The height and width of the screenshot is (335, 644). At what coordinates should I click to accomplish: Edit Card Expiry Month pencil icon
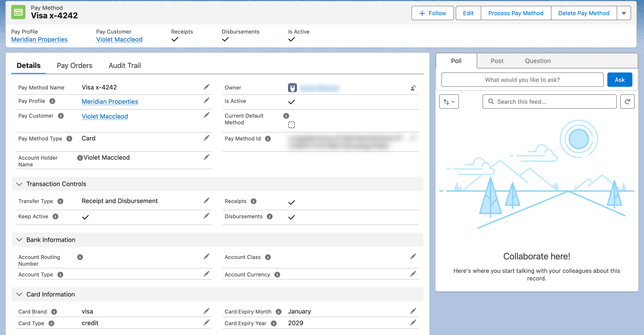click(413, 311)
